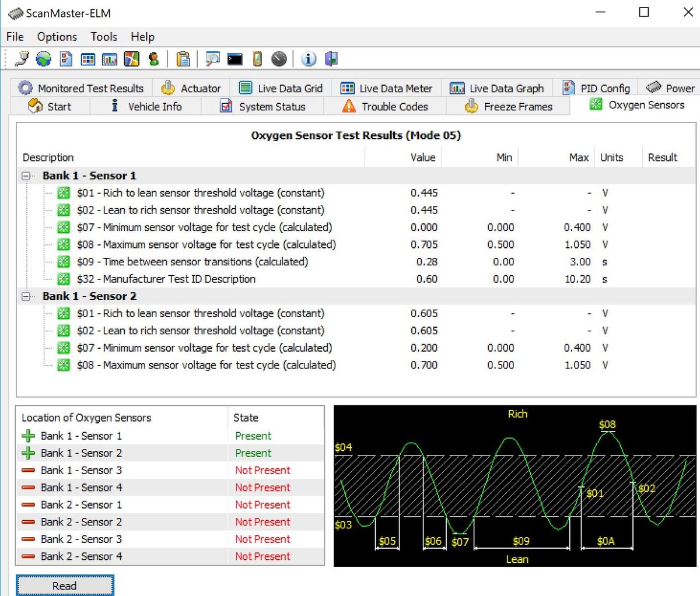Click the Live Data Graph tab icon

click(x=457, y=88)
